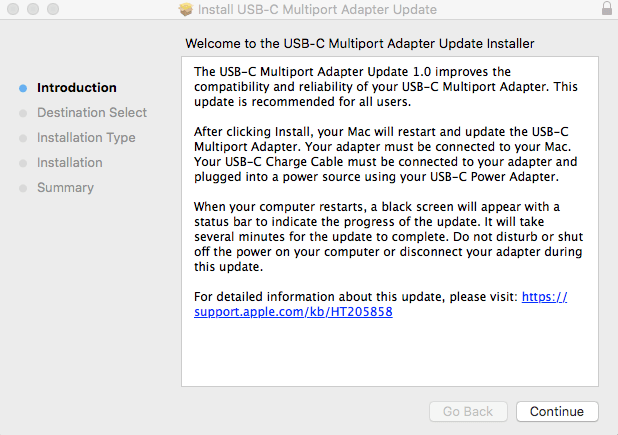
Task: Click the Installation Type step bullet
Action: click(x=23, y=138)
